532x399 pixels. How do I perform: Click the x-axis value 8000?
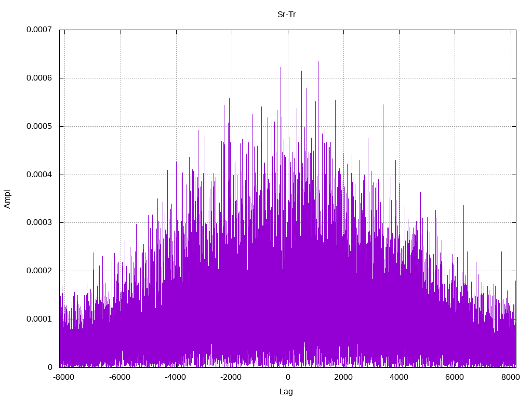(511, 377)
